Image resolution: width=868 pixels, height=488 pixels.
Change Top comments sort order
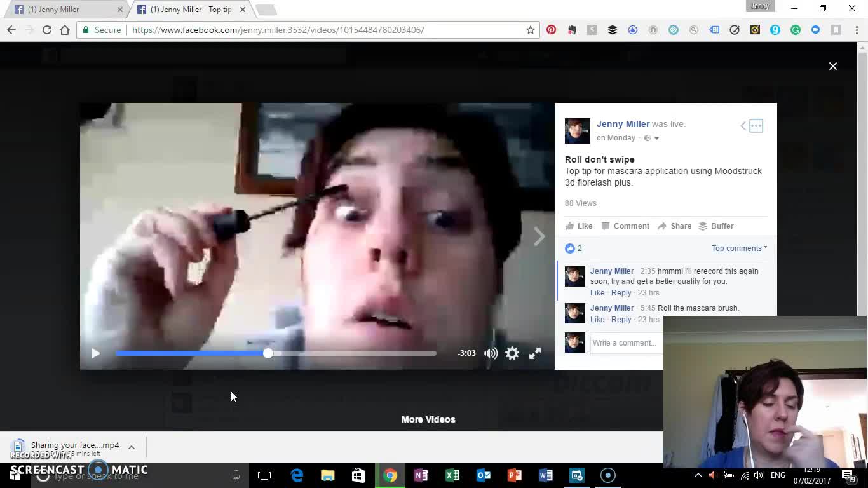[739, 248]
